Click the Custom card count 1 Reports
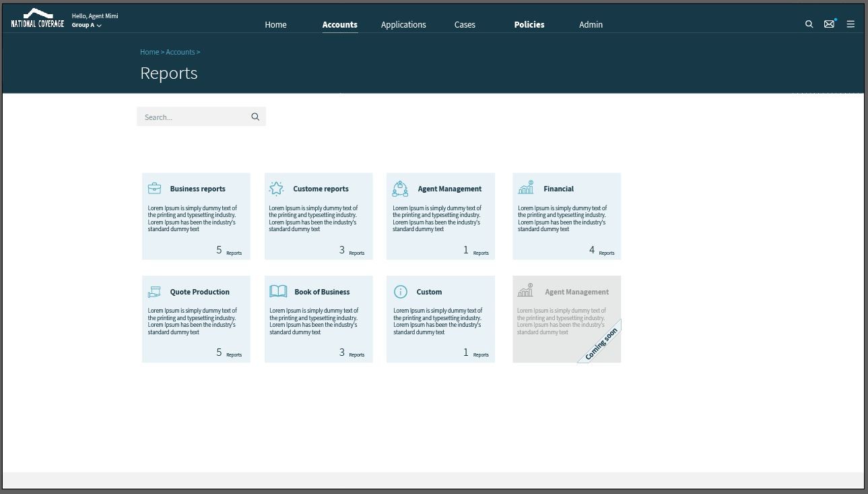Viewport: 868px width, 494px height. 476,352
